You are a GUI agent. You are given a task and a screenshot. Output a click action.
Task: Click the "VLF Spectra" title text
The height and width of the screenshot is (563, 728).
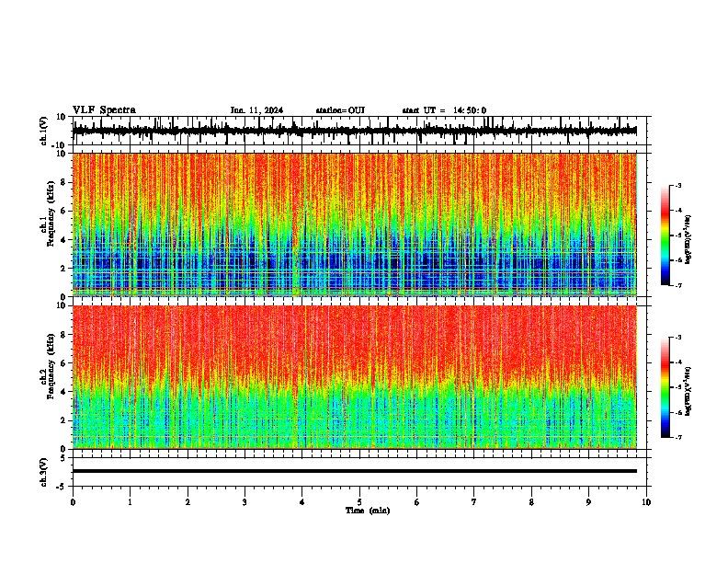point(104,109)
